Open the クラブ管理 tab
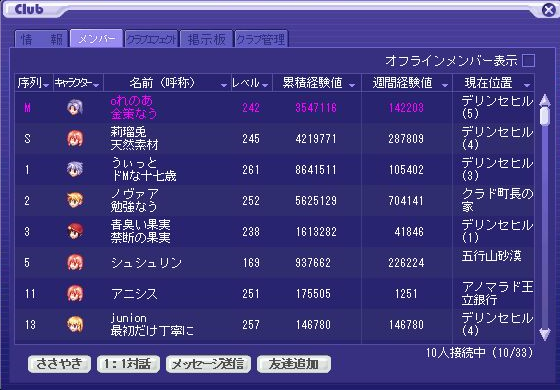Viewport: 560px width, 390px height. coord(261,39)
